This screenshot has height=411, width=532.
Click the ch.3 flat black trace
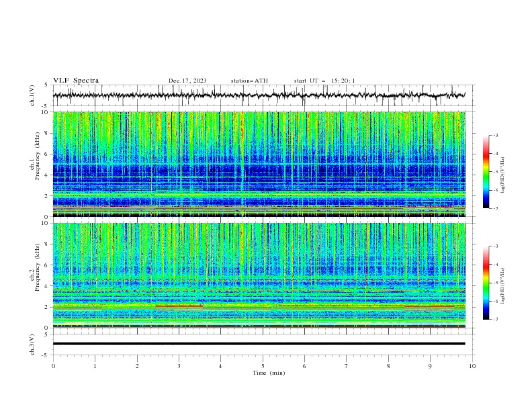259,344
